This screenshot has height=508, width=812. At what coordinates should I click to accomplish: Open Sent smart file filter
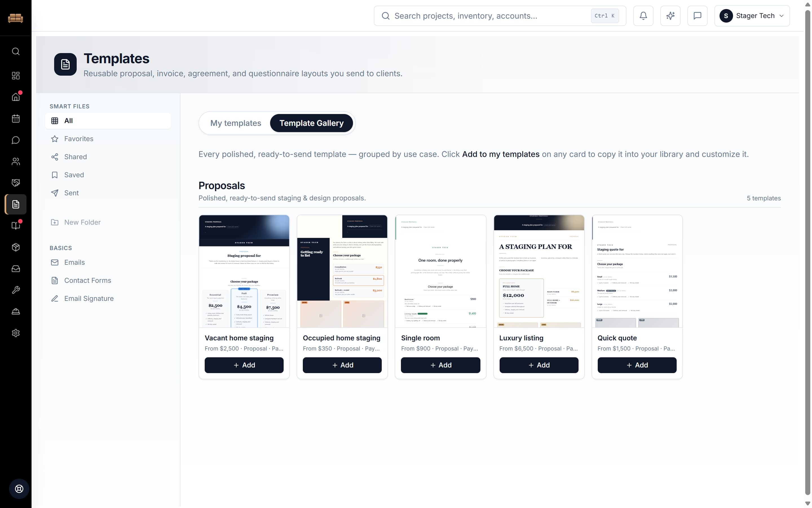[108, 193]
